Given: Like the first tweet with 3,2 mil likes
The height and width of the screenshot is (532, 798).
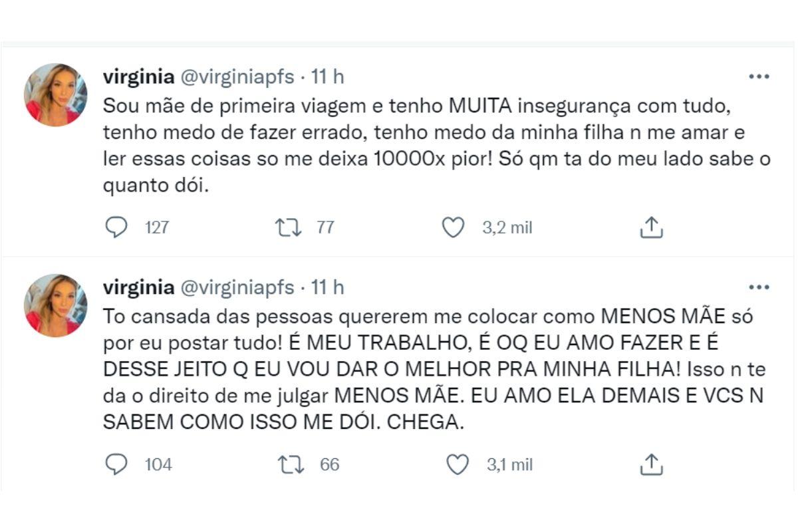Looking at the screenshot, I should pos(453,228).
